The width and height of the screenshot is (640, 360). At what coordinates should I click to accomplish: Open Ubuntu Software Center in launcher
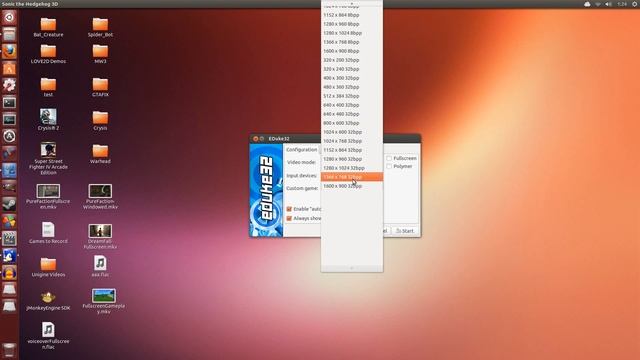pos(9,68)
